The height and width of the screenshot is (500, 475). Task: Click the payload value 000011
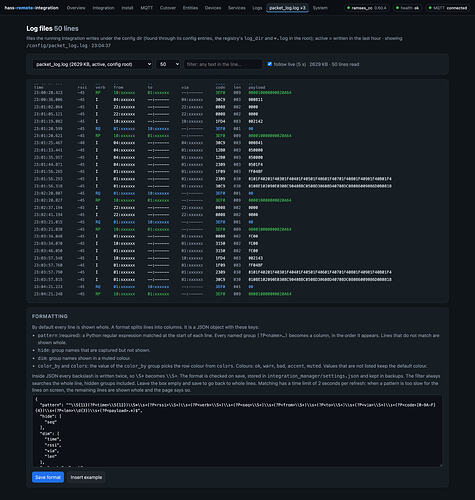(256, 100)
